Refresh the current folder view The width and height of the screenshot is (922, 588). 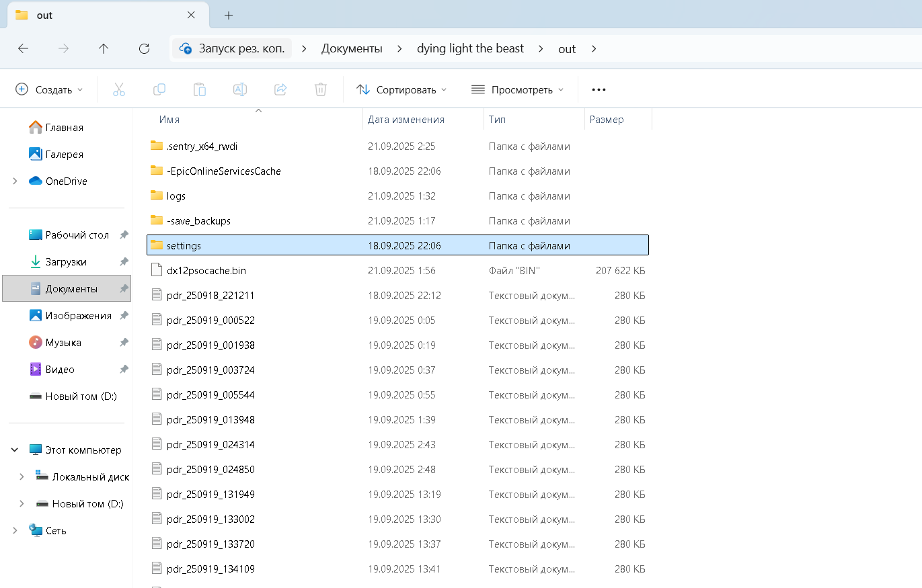(144, 48)
